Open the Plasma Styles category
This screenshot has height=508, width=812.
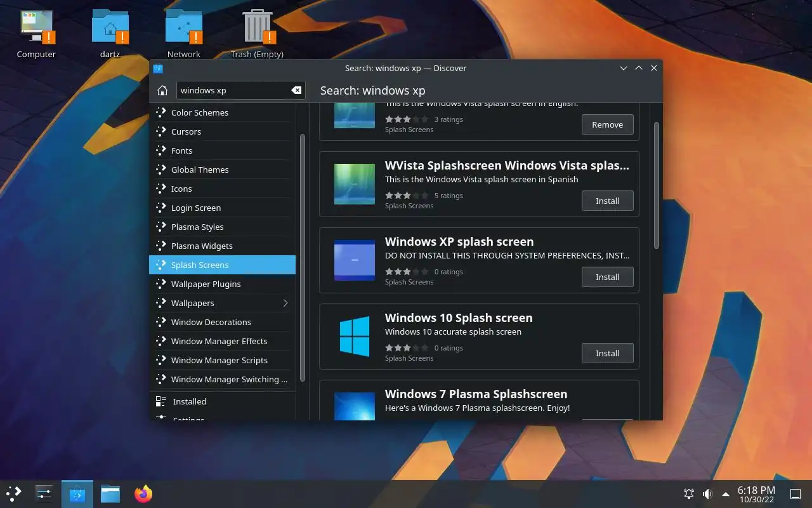(222, 227)
